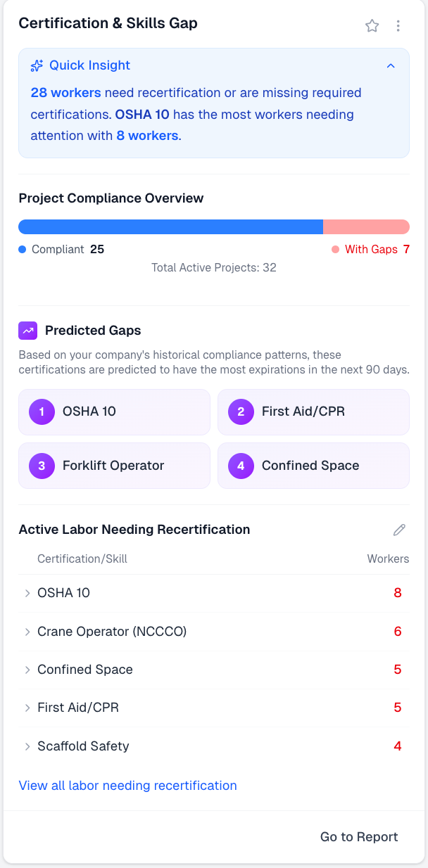Expand the Crane Operator (NCCCO) row
This screenshot has height=868, width=428.
[x=27, y=632]
